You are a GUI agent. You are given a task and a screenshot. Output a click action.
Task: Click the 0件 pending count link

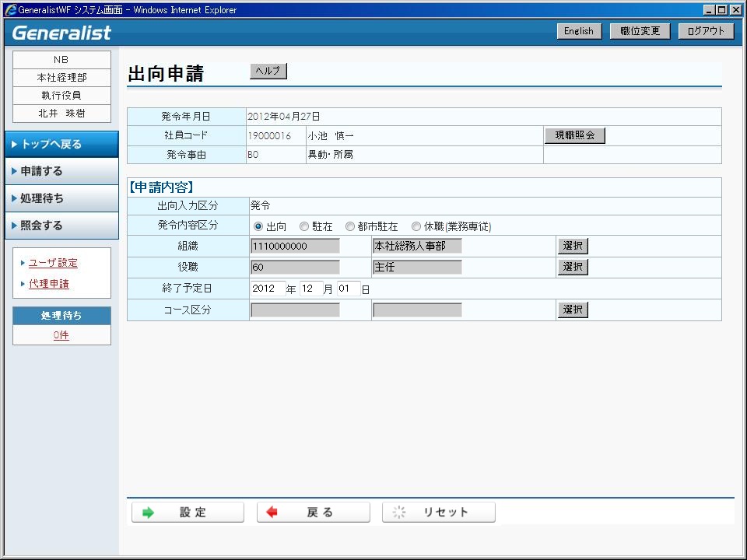pos(61,335)
